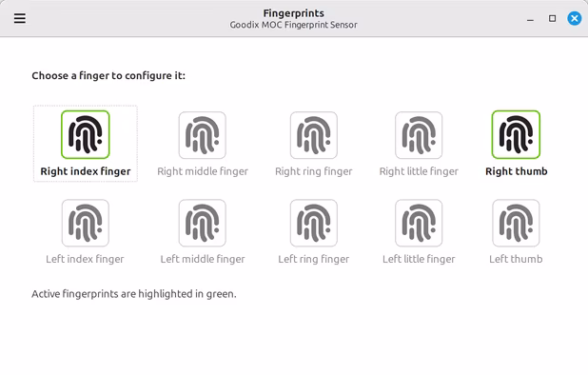Choose the Left middle finger fingerprint icon
Image resolution: width=588 pixels, height=375 pixels.
point(203,223)
